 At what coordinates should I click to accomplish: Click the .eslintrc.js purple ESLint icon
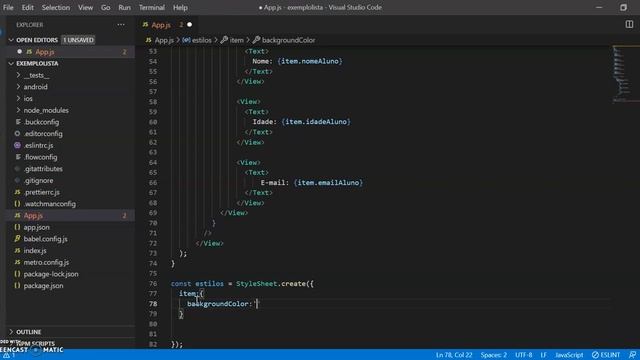click(x=17, y=145)
